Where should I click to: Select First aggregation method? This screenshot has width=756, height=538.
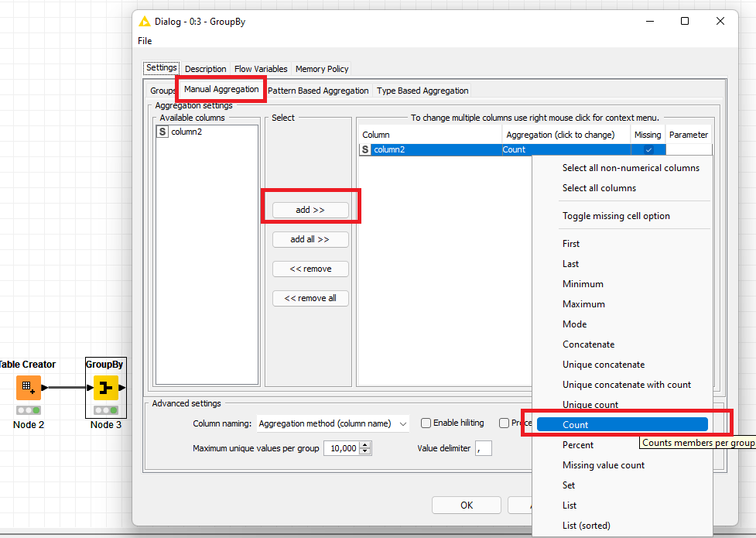click(x=571, y=244)
